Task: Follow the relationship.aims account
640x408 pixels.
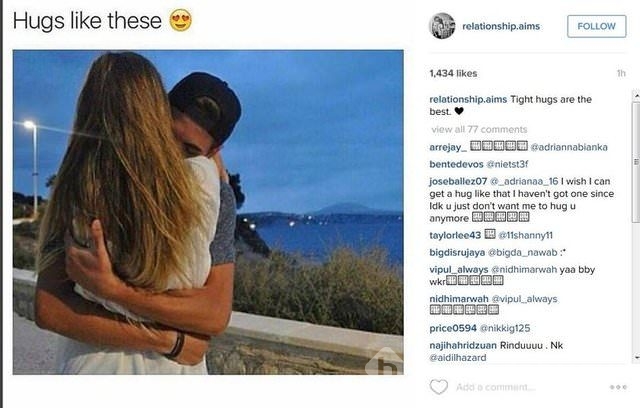Action: [596, 26]
